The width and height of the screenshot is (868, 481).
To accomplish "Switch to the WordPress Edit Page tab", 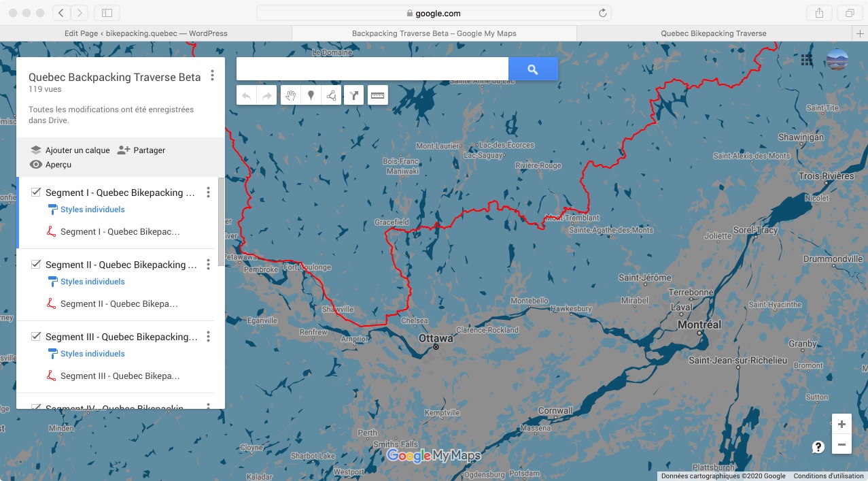I will pos(145,33).
